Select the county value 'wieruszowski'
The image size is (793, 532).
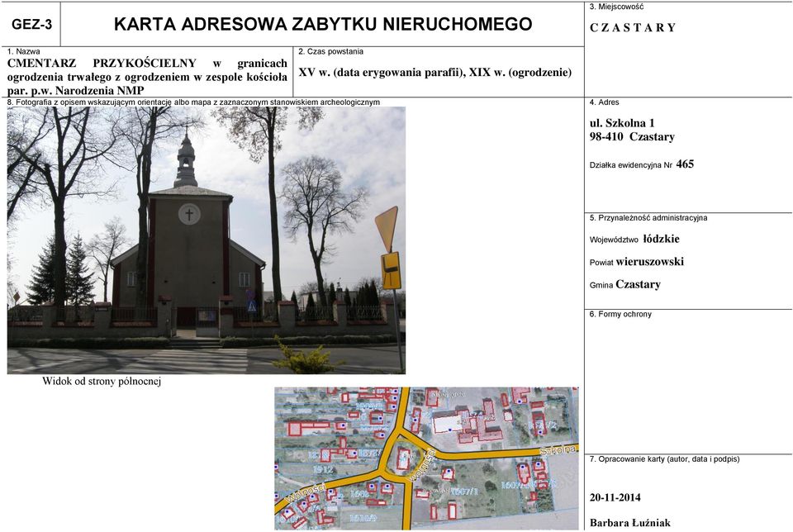tap(650, 261)
